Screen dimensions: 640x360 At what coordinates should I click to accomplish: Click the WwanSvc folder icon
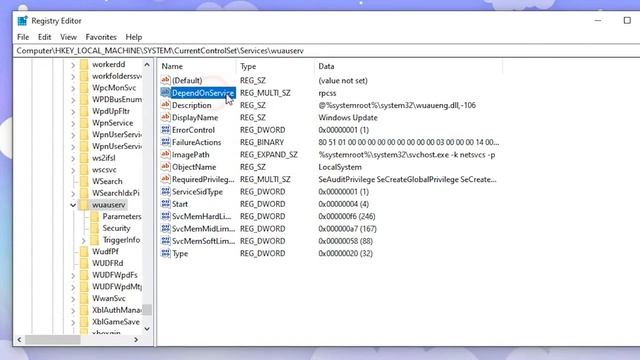pos(84,298)
